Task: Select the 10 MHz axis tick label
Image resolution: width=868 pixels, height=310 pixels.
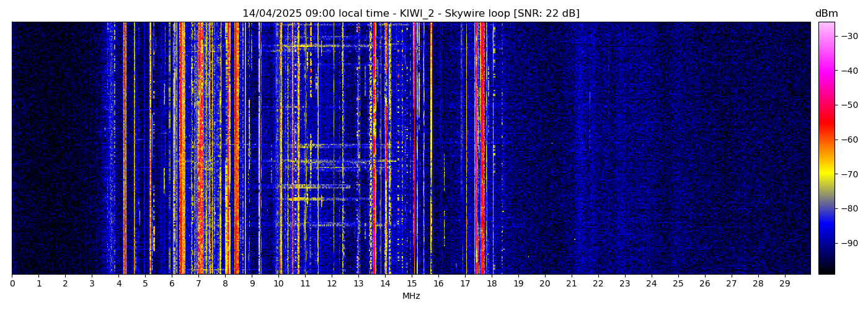Action: click(x=278, y=284)
